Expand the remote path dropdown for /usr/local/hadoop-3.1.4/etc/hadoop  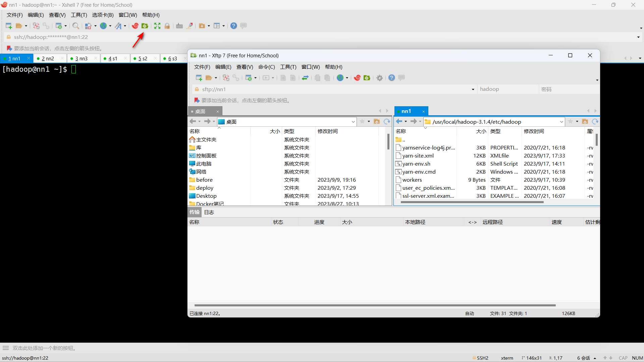pyautogui.click(x=561, y=122)
